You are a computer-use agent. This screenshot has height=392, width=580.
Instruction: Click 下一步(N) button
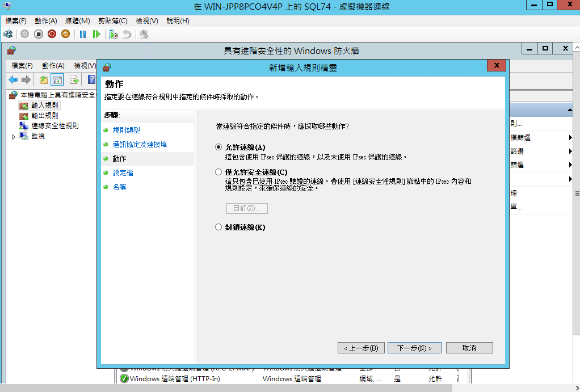(x=414, y=348)
